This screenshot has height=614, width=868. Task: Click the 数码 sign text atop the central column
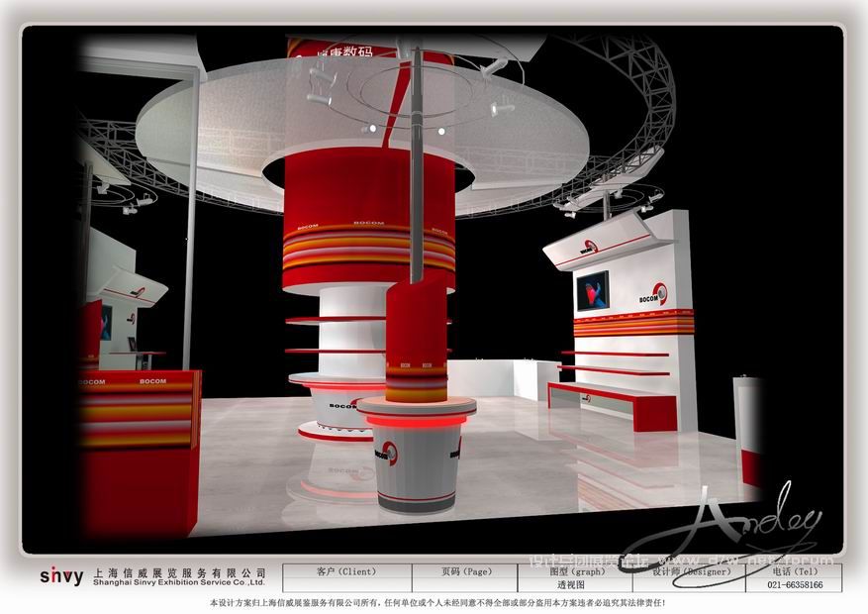357,53
